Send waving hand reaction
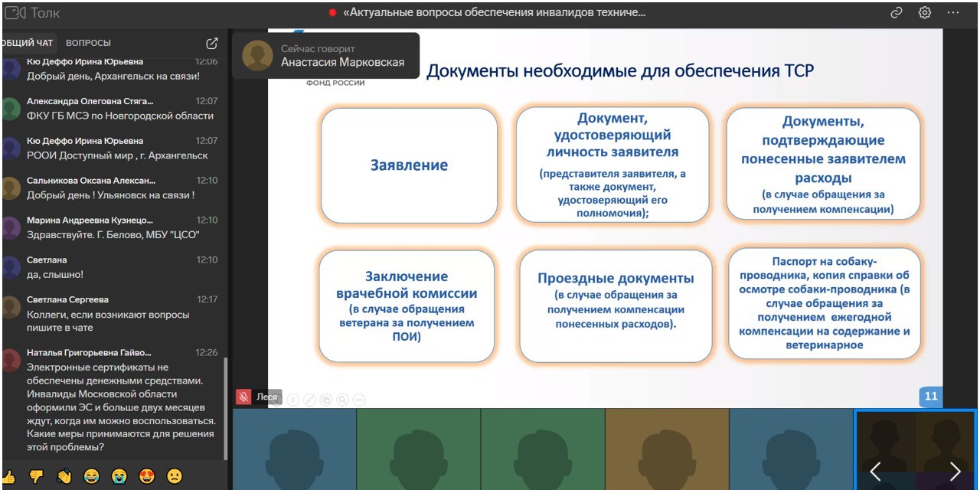The height and width of the screenshot is (490, 980). (x=64, y=476)
